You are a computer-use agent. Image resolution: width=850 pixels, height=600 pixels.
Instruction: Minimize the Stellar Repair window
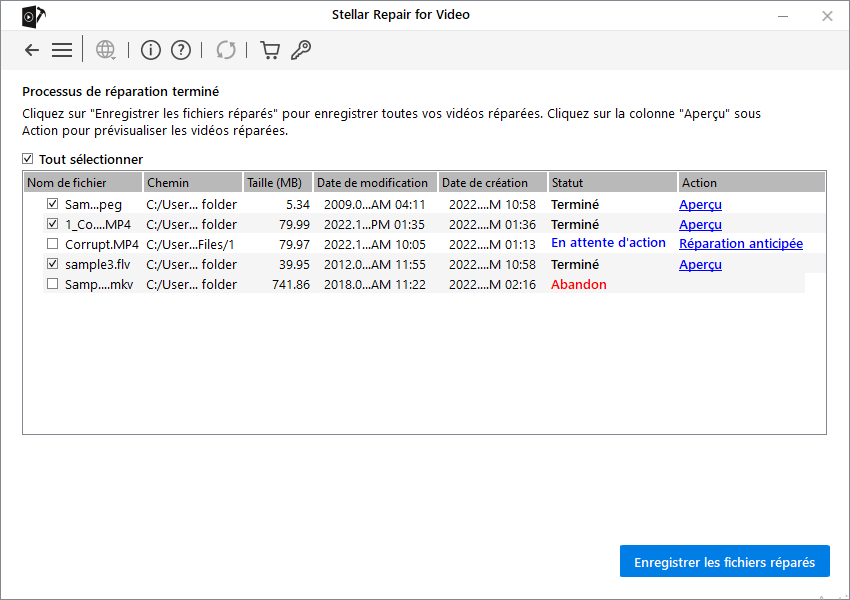(x=783, y=16)
